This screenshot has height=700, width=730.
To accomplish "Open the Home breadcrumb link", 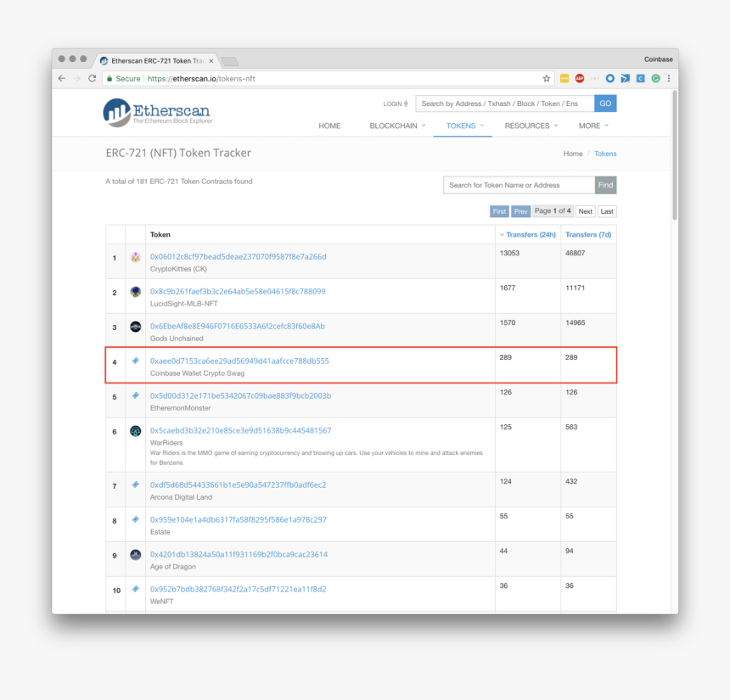I will (x=573, y=154).
